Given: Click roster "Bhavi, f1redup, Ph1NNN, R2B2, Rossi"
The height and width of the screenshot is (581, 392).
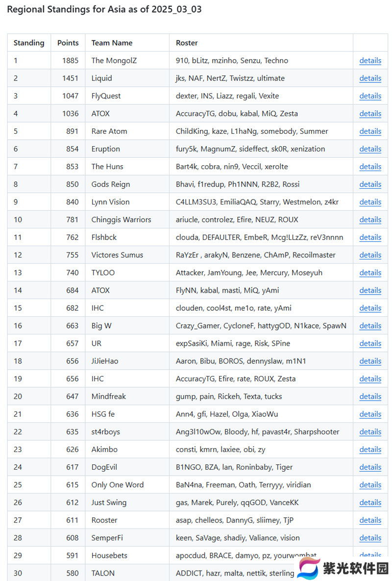Looking at the screenshot, I should pyautogui.click(x=238, y=184).
